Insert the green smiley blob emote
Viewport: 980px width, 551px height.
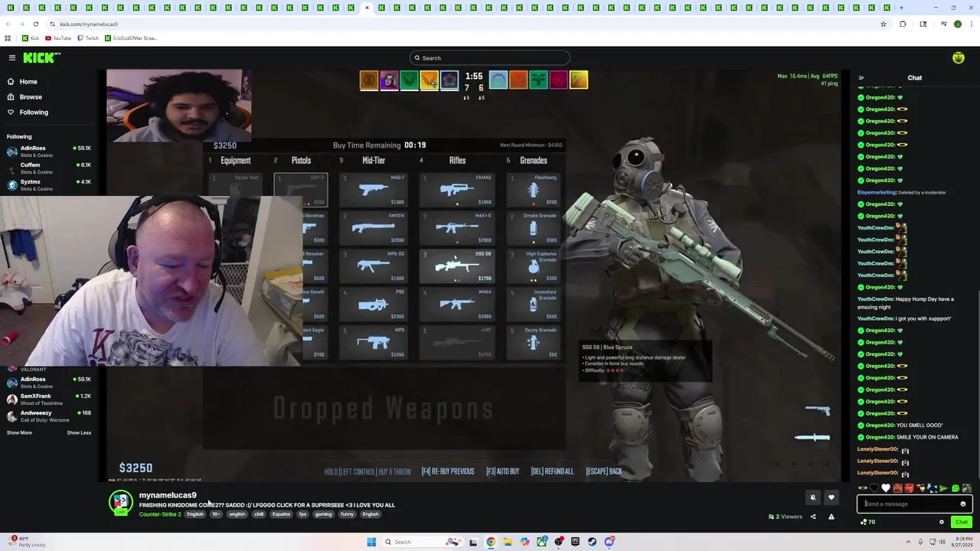955,488
